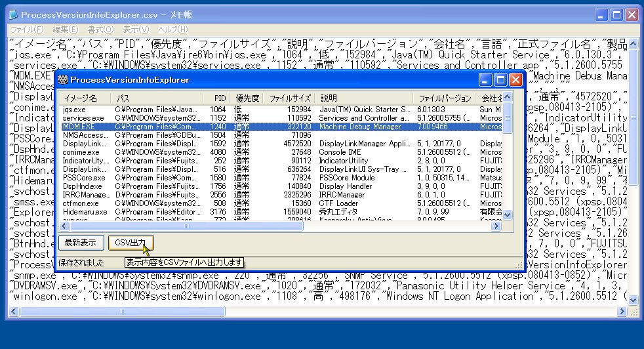Image resolution: width=644 pixels, height=349 pixels.
Task: Close the Notepad window
Action: point(632,15)
